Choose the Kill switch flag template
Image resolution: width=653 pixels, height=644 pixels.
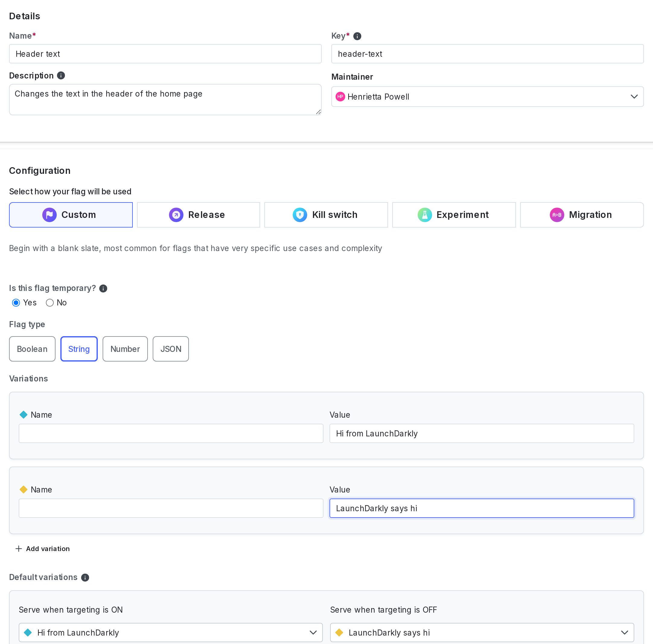pos(326,215)
